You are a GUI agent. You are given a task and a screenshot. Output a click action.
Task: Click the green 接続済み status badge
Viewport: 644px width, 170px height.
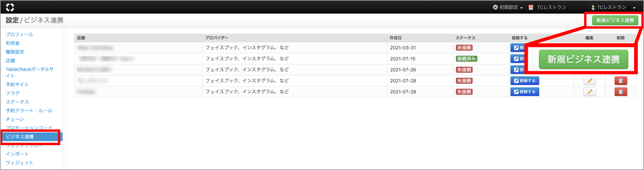click(x=466, y=59)
